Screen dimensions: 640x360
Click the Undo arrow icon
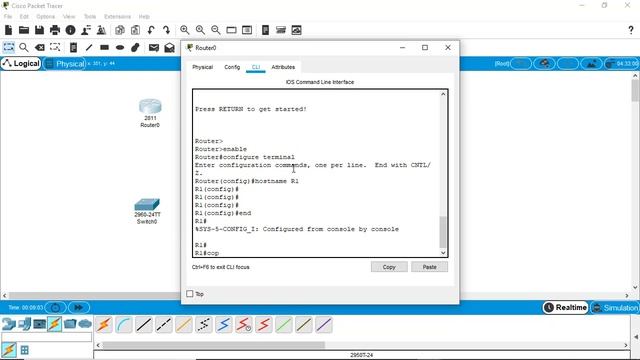[151, 30]
